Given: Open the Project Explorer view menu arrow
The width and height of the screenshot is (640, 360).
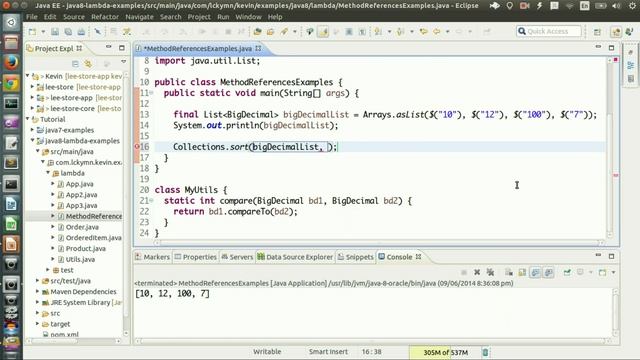Looking at the screenshot, I should [123, 62].
